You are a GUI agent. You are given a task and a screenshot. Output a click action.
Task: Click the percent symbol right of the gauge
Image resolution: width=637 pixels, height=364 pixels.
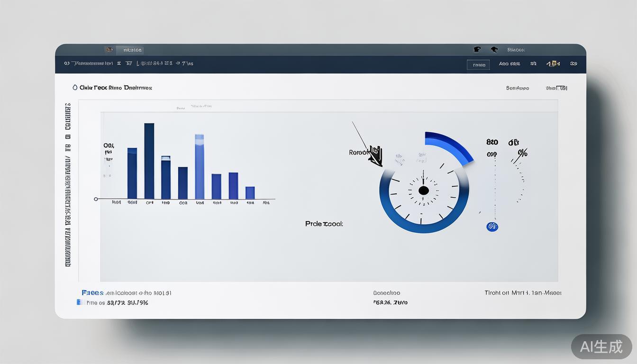click(x=522, y=153)
